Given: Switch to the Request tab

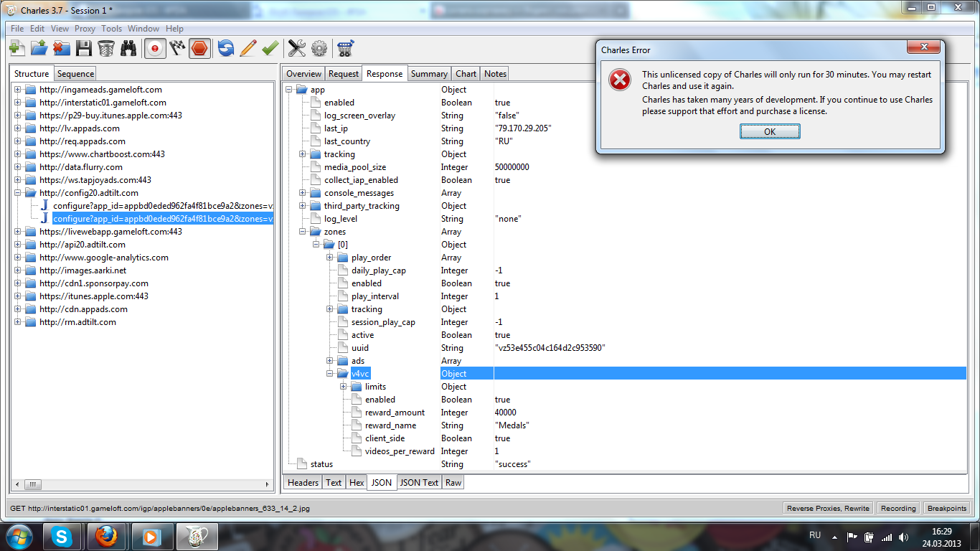Looking at the screenshot, I should (344, 74).
